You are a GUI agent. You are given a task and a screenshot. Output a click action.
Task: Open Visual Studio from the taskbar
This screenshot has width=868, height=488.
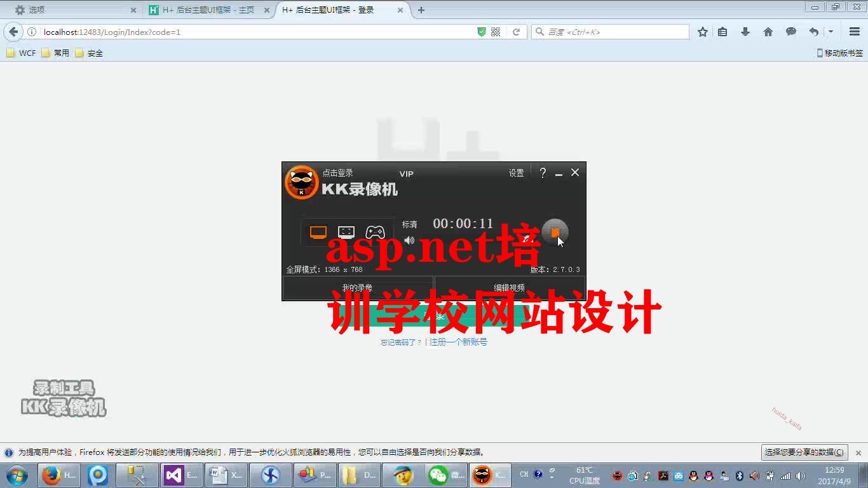click(x=173, y=475)
